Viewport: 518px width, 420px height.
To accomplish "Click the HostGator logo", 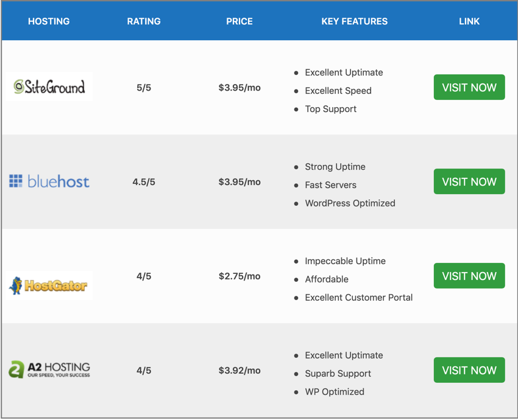I will [49, 285].
